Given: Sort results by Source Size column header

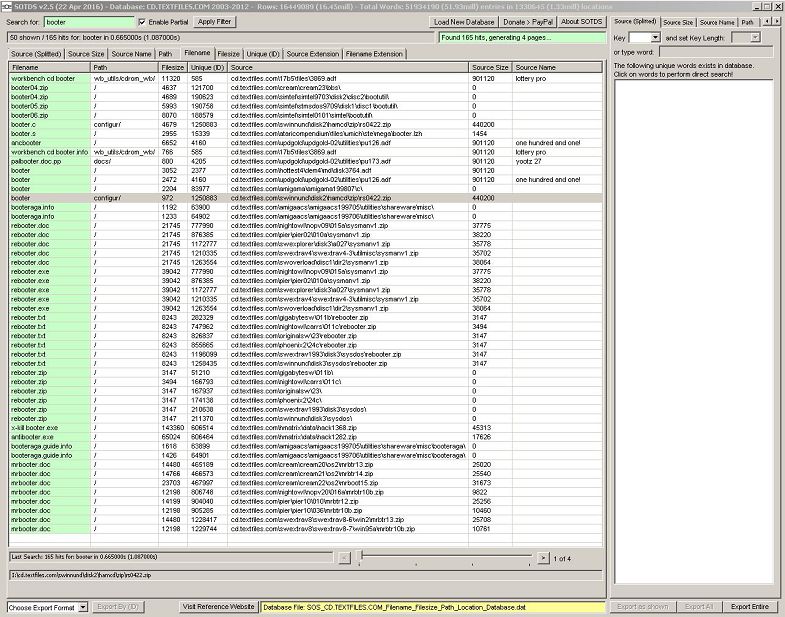Looking at the screenshot, I should (490, 67).
